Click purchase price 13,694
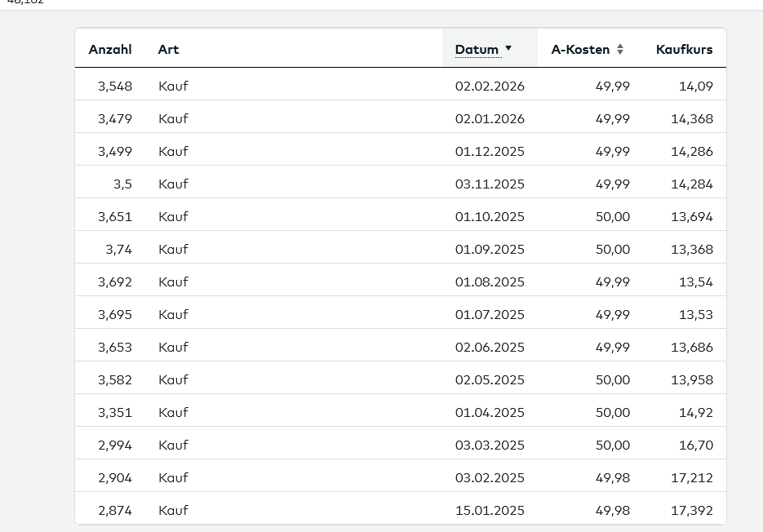The height and width of the screenshot is (532, 763). tap(692, 216)
